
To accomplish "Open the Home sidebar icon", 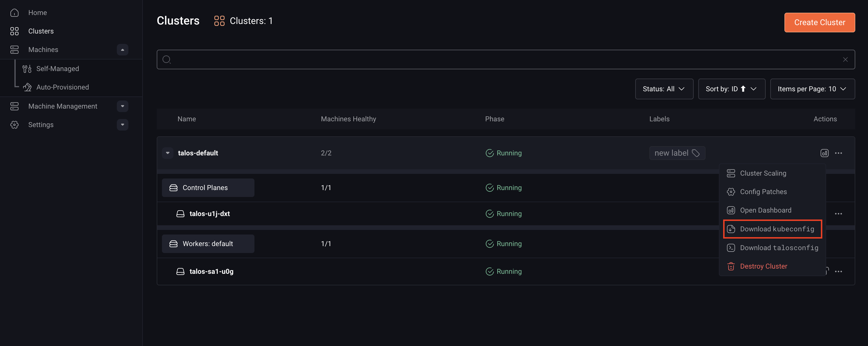I will [14, 12].
